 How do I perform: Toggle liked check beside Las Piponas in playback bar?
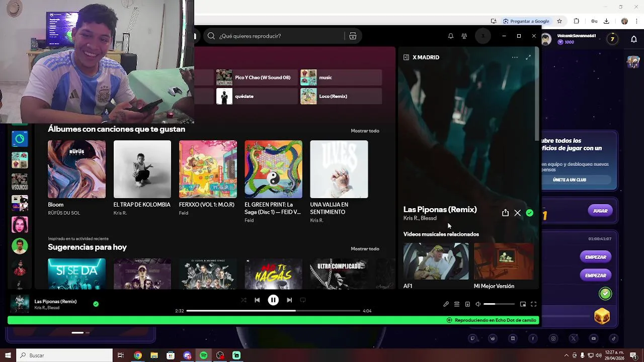(x=96, y=304)
